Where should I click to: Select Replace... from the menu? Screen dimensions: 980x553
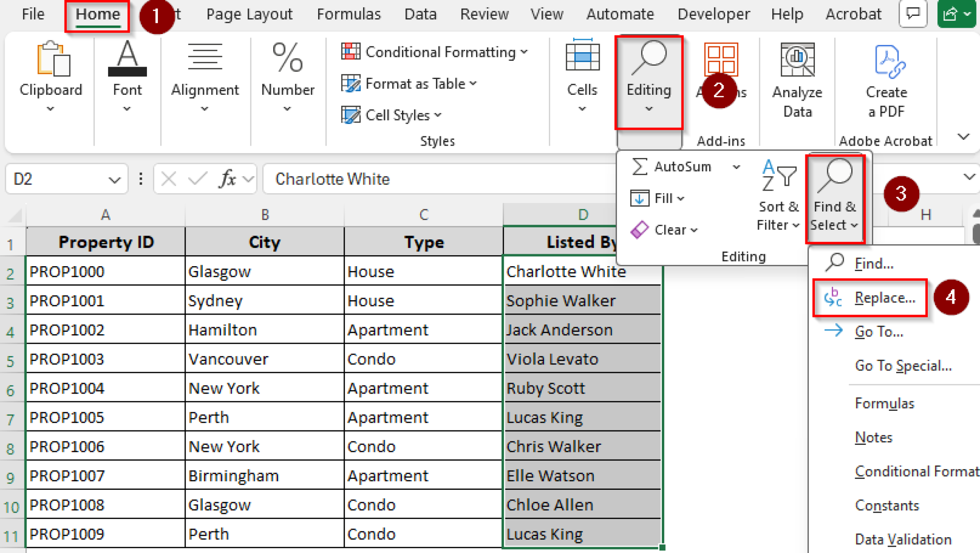(x=885, y=297)
